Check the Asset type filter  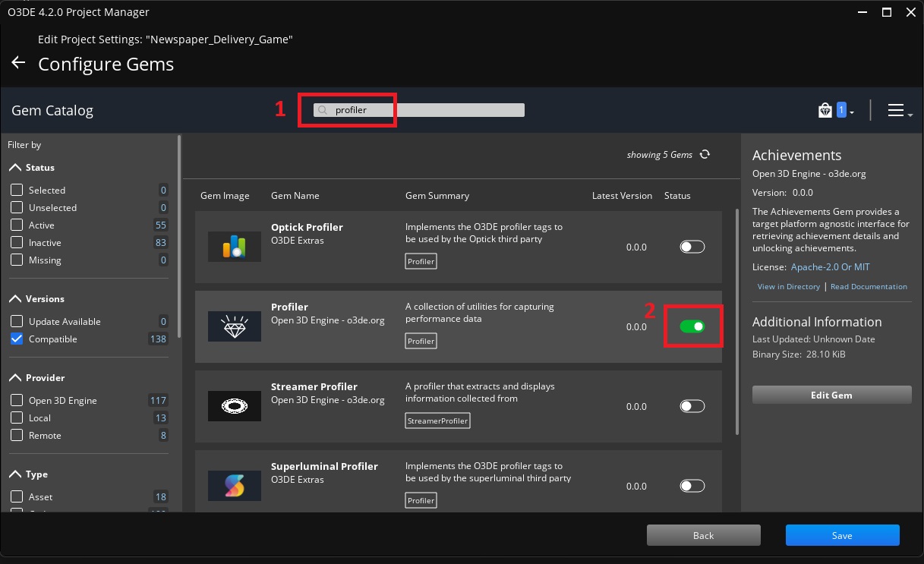click(x=17, y=496)
